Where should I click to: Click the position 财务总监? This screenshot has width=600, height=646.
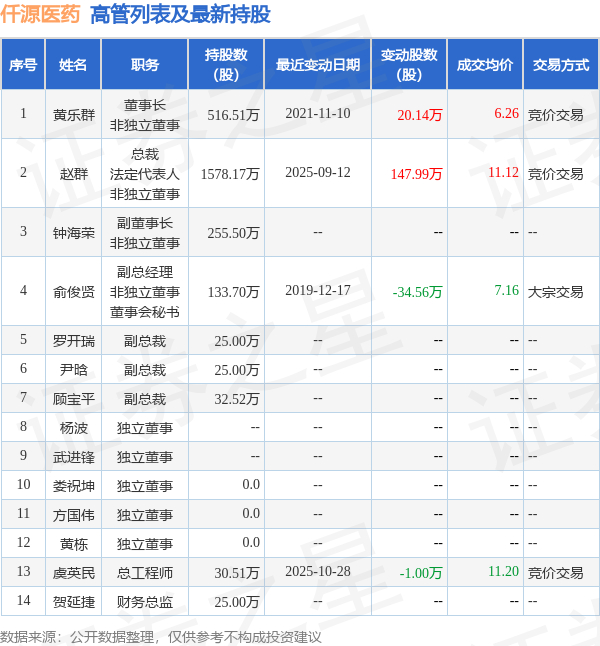[x=145, y=602]
